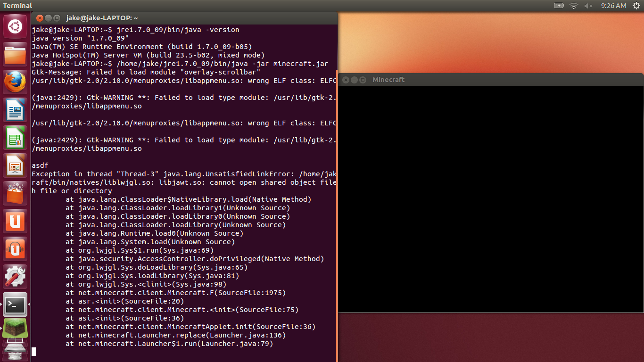Click the 'org.lwjgl.Sys.<clinit>(Sys.java:98)' line
Viewport: 644px width, 362px height.
pyautogui.click(x=146, y=284)
